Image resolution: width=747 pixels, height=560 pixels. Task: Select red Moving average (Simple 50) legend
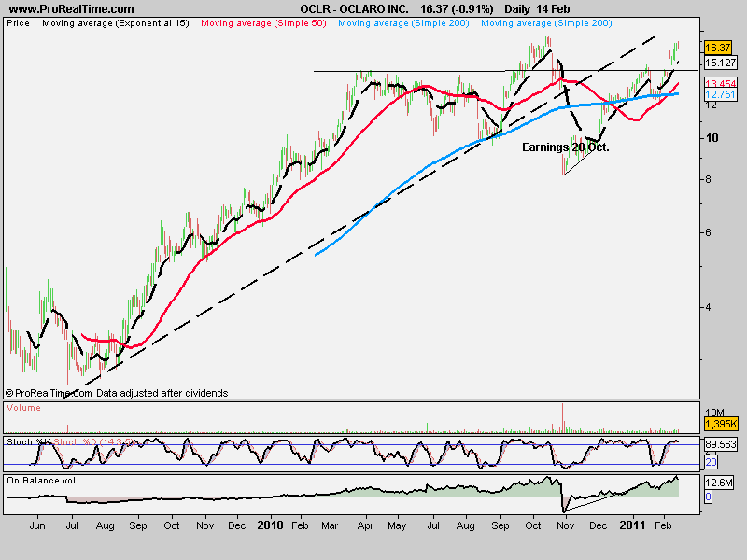point(263,23)
